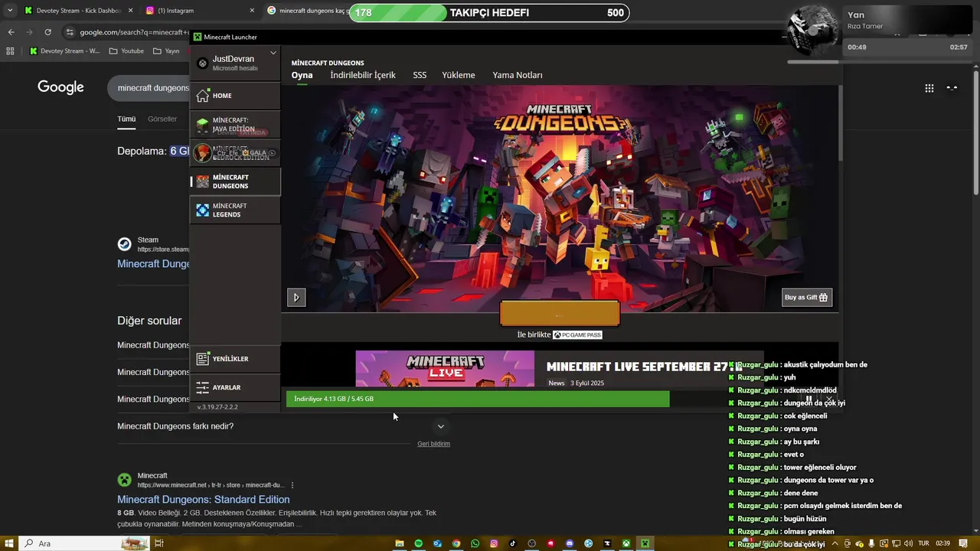The image size is (980, 551).
Task: Play the Dungeons trailer video button
Action: [x=296, y=297]
